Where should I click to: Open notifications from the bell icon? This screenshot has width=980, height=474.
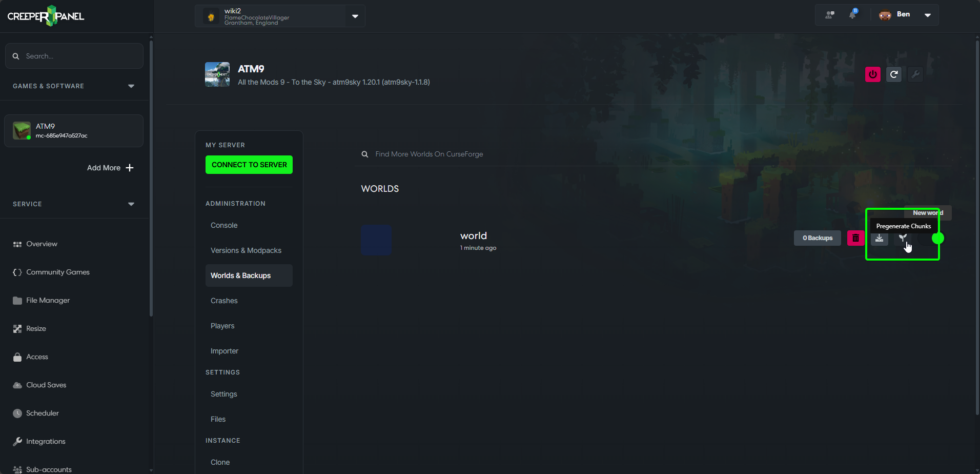[x=852, y=14]
